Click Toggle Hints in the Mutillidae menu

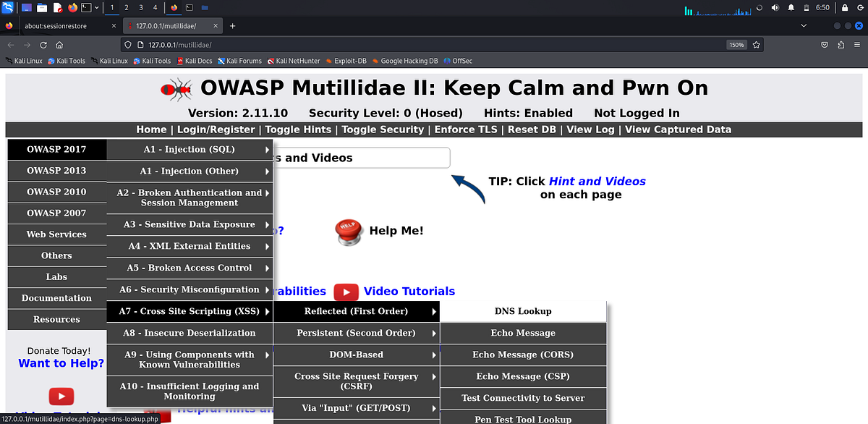298,130
